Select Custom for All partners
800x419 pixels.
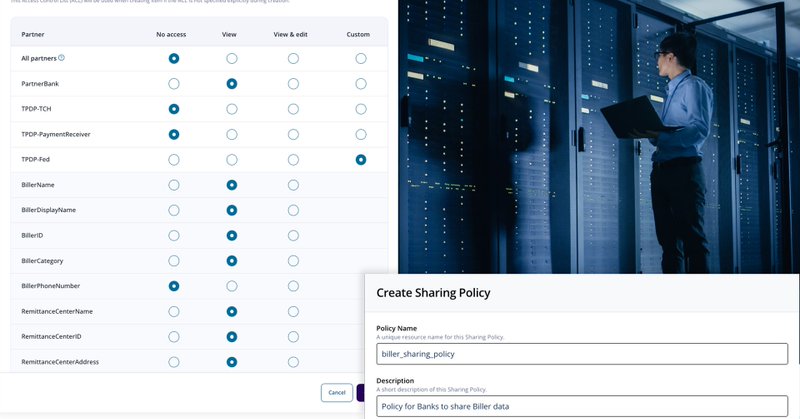[361, 59]
